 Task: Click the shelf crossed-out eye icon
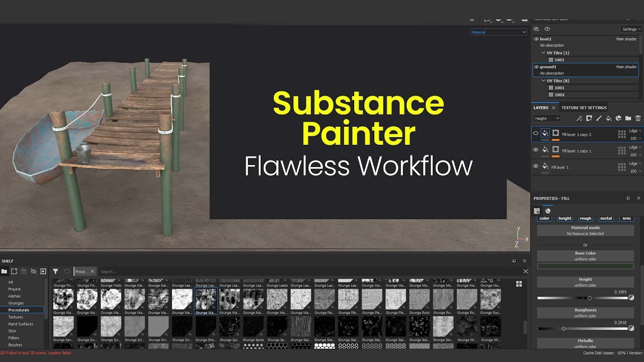pyautogui.click(x=33, y=271)
